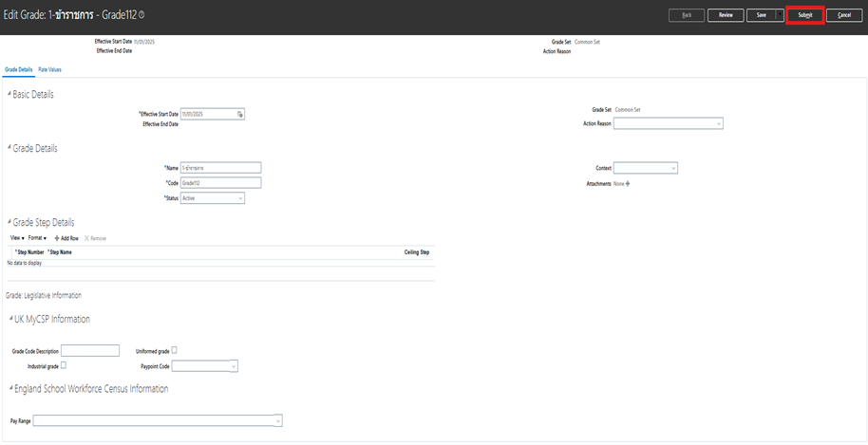Collapse the Grade Step Details section

click(9, 222)
